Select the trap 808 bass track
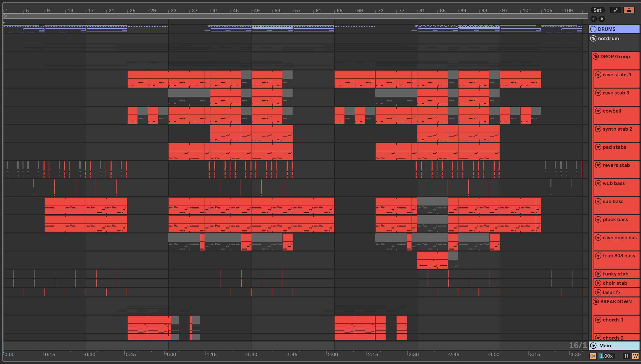Image resolution: width=641 pixels, height=364 pixels. 619,256
